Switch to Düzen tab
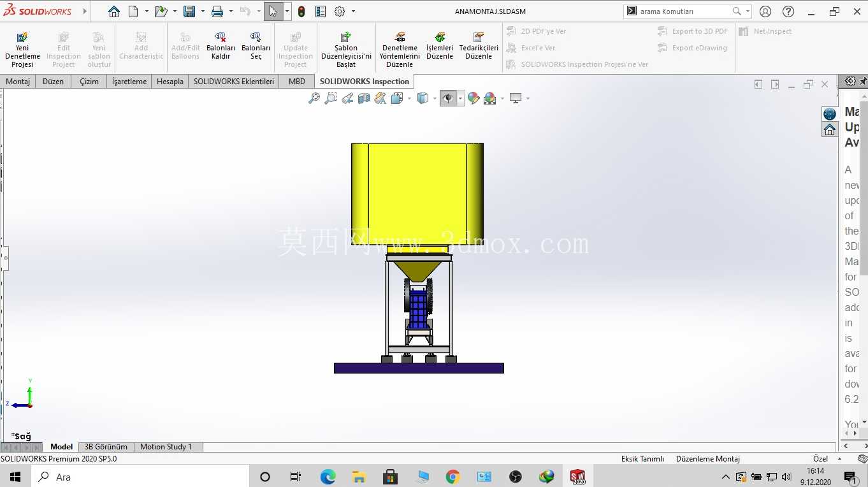Viewport: 868px width, 487px height. [53, 82]
